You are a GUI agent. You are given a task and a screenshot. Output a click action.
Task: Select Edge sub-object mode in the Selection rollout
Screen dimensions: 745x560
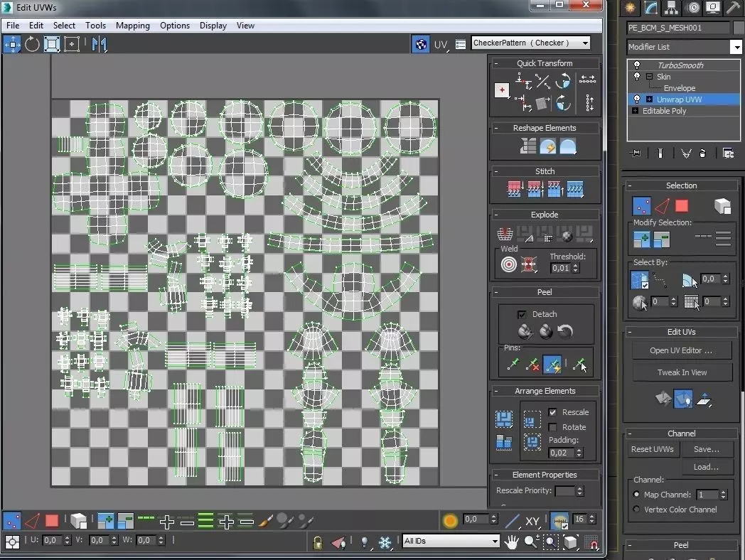pos(662,206)
